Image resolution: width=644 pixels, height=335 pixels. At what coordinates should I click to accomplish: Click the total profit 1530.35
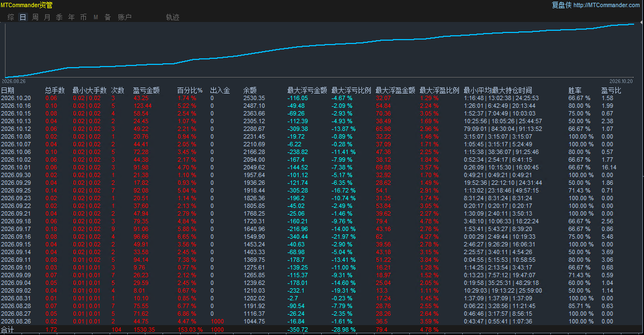click(x=144, y=329)
